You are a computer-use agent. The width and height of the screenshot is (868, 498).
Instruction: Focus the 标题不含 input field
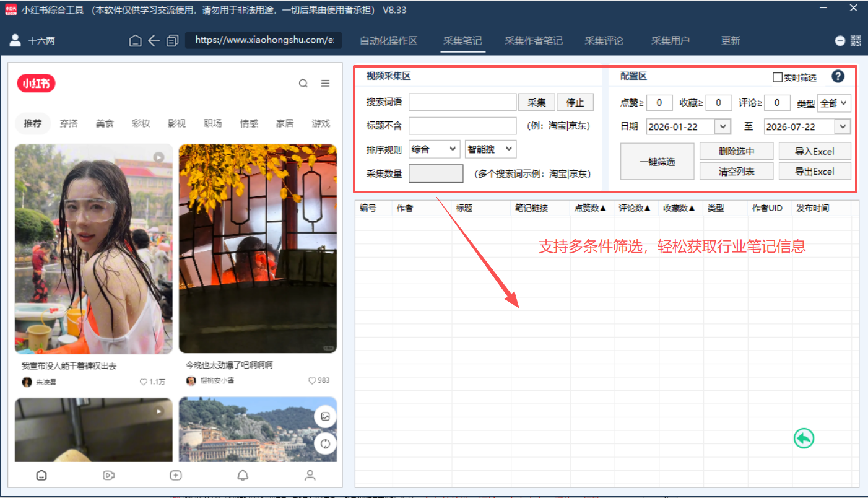click(x=462, y=126)
